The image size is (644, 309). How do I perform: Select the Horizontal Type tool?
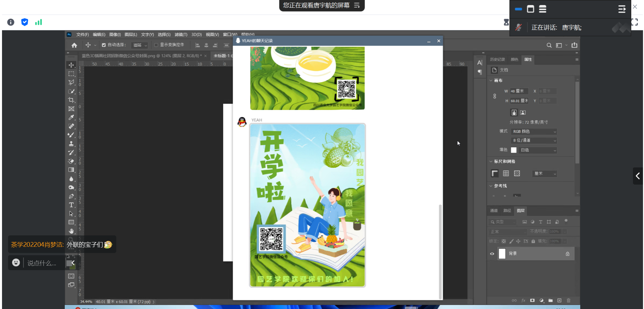point(71,205)
